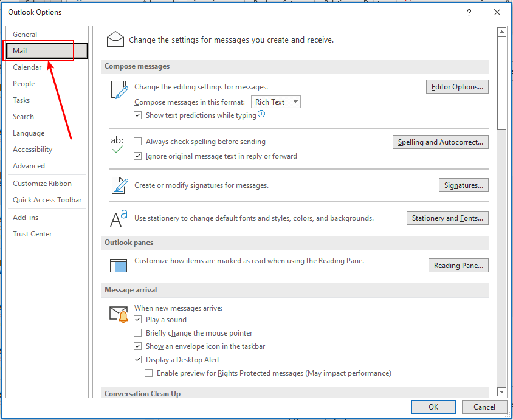Viewport: 513px width, 420px height.
Task: Click the 'When new messages arrive:' label
Action: (178, 308)
